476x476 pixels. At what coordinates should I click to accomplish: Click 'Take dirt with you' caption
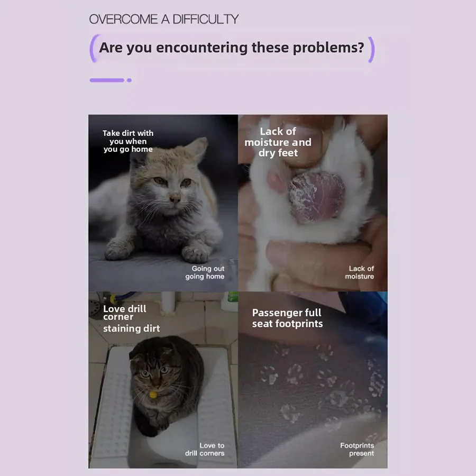128,141
